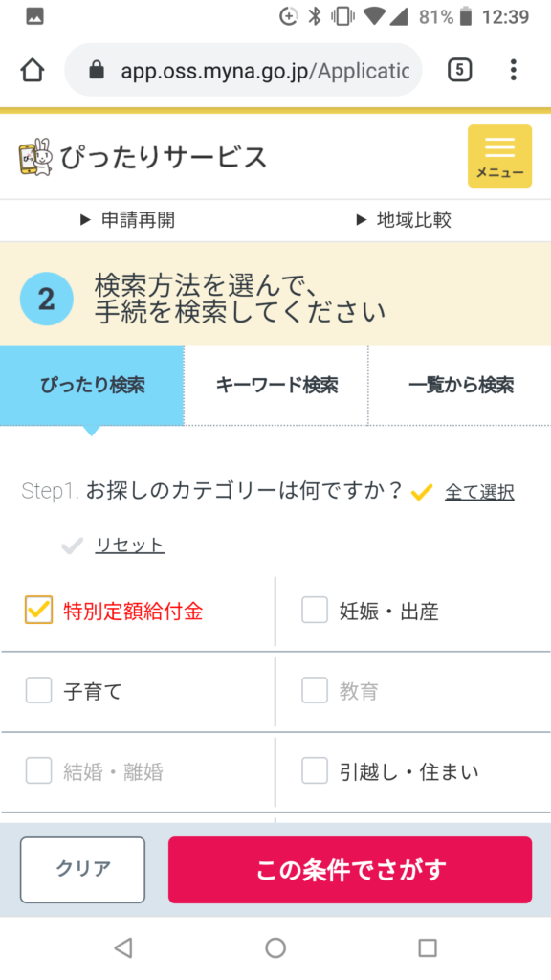The image size is (551, 980).
Task: Tap the padlock site security icon
Action: coord(97,69)
